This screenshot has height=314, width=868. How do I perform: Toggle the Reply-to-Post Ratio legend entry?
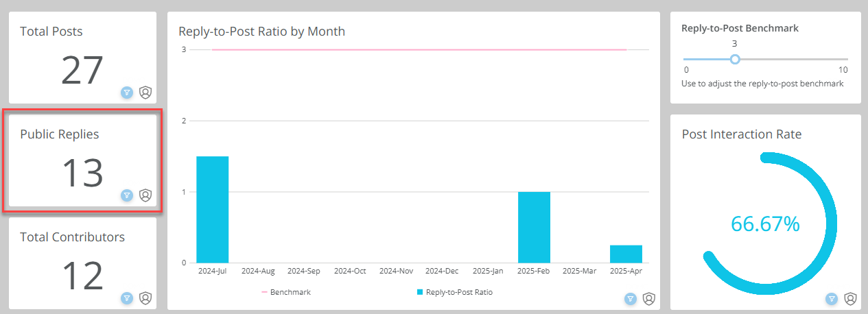pos(454,292)
